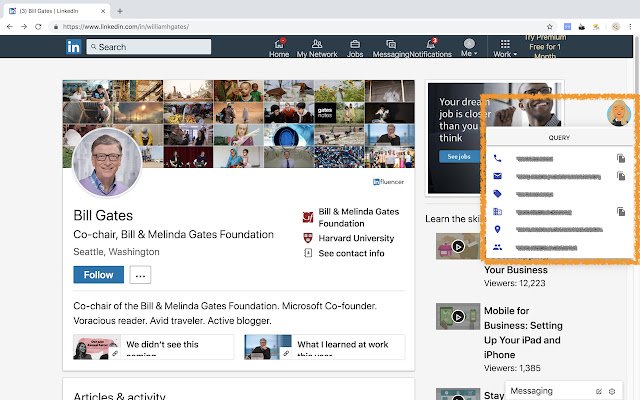Open 'We didn't see this' article card
640x400 pixels.
coord(153,347)
